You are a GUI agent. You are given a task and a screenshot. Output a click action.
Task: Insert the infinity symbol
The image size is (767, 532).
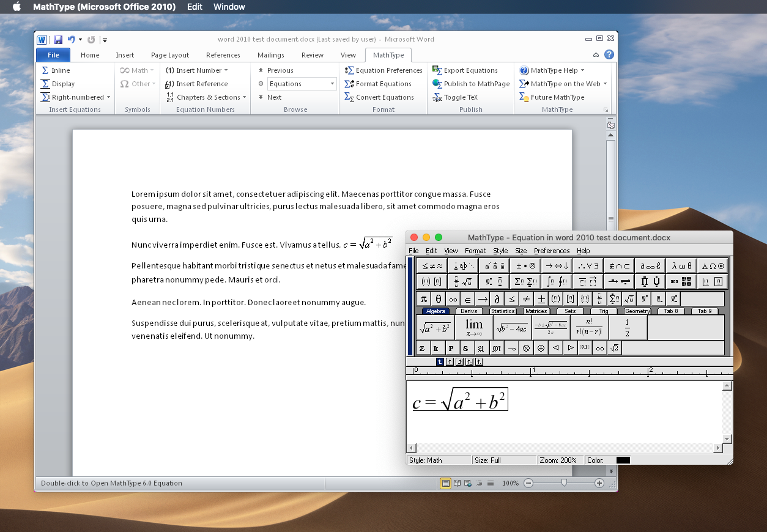pos(453,298)
